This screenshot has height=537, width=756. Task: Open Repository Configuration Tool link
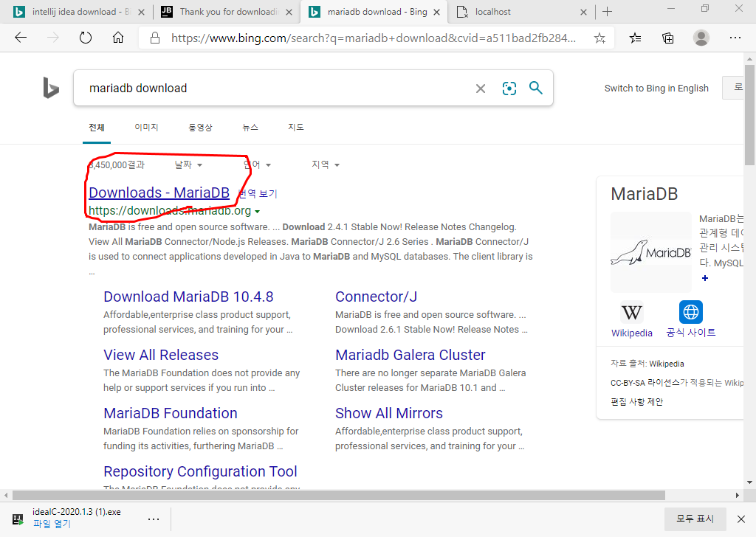200,471
